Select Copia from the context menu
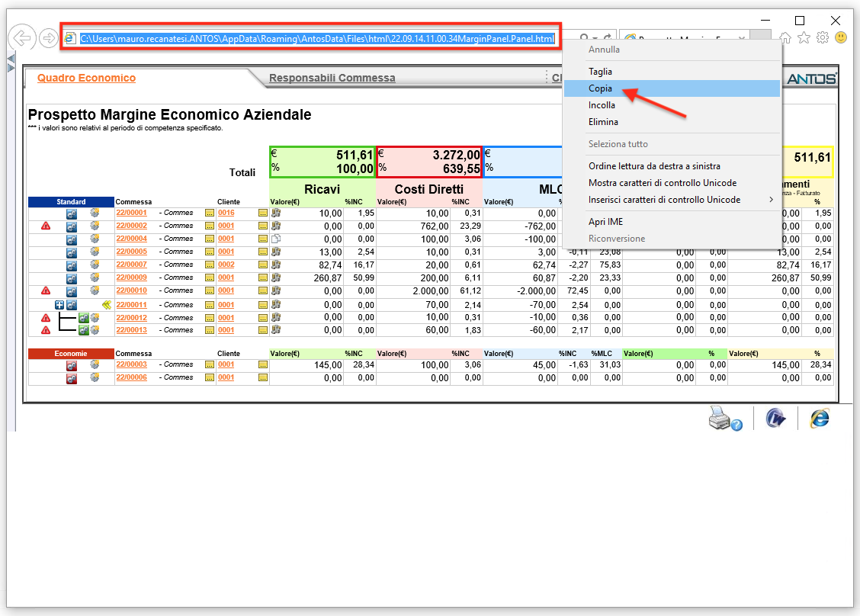This screenshot has width=860, height=616. tap(672, 88)
